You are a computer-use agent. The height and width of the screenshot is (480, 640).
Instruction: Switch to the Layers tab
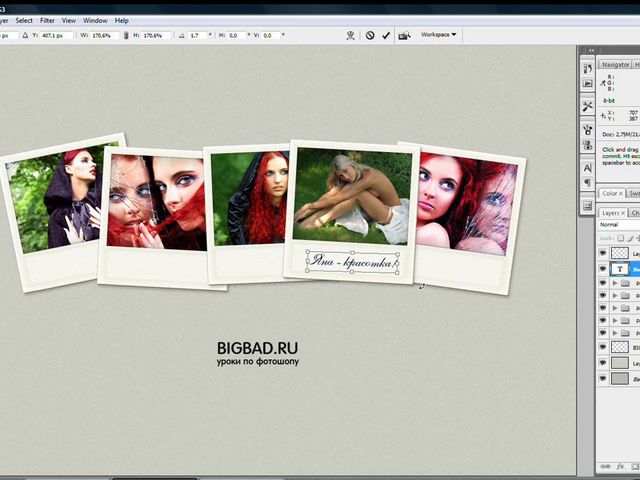611,213
